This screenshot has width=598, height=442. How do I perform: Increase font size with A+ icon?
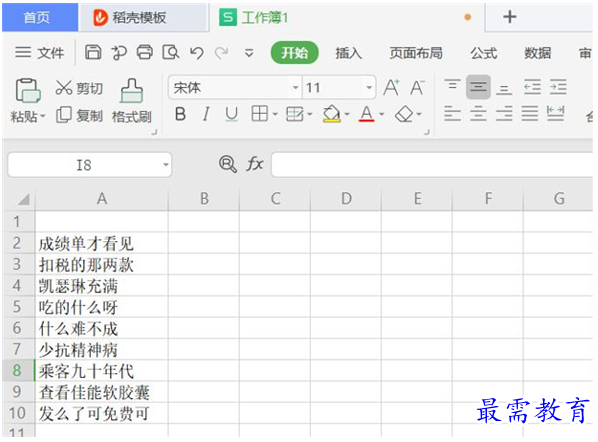pos(391,88)
